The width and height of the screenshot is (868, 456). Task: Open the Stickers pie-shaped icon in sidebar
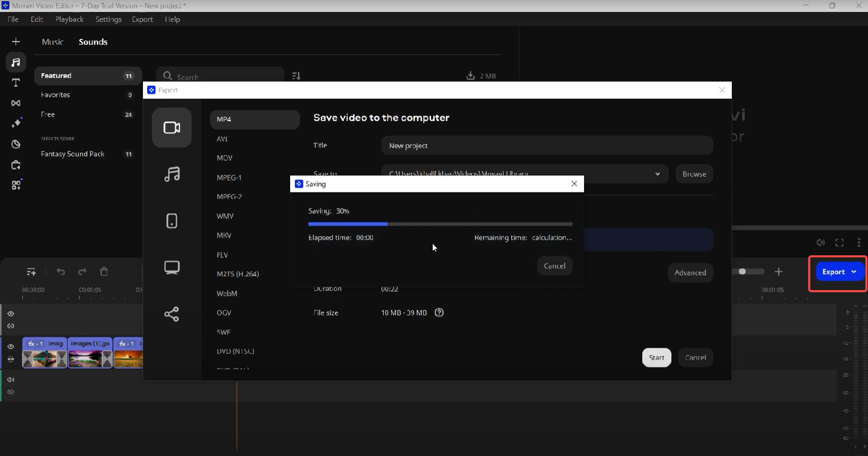16,144
